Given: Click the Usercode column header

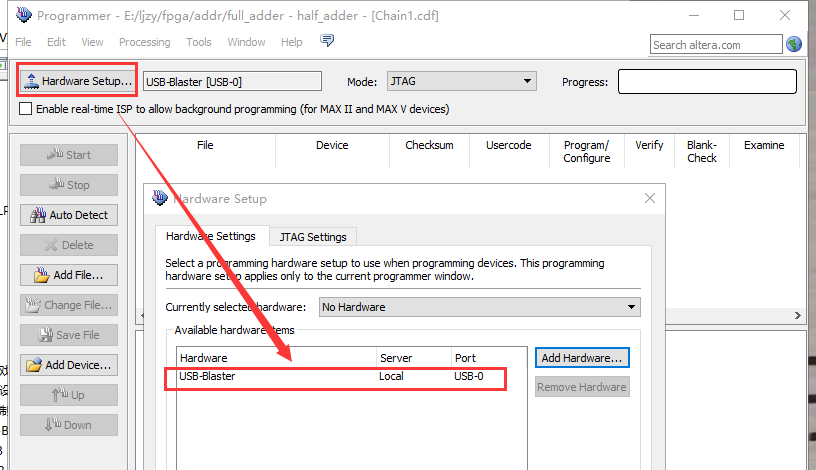Looking at the screenshot, I should 509,151.
